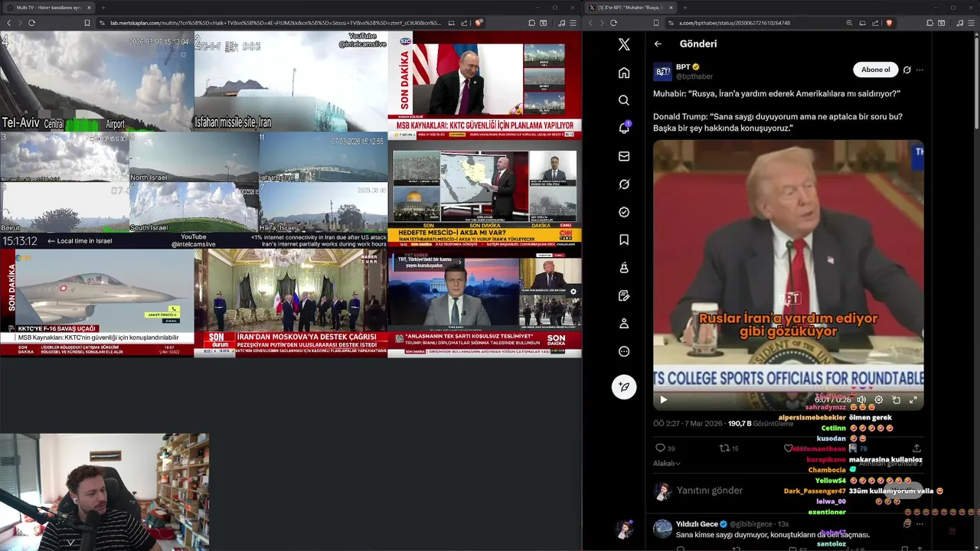Open SZC TV Putin news stream
980x551 pixels.
pos(484,85)
